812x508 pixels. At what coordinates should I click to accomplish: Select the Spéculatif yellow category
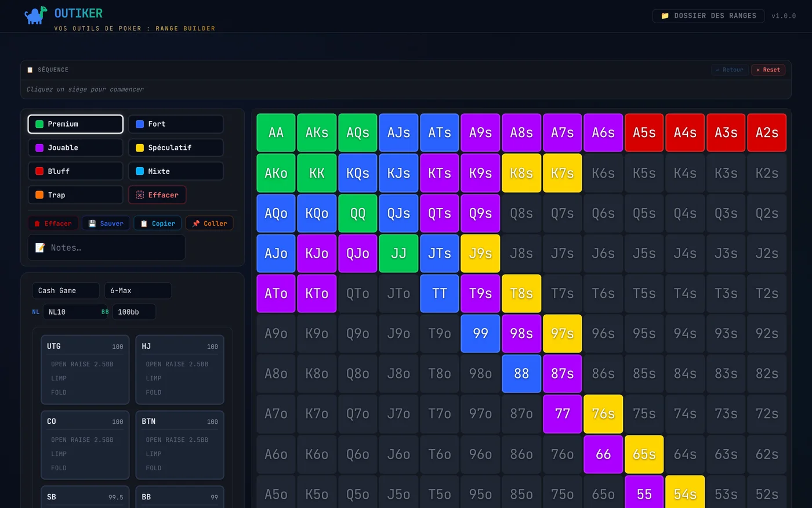(x=176, y=147)
